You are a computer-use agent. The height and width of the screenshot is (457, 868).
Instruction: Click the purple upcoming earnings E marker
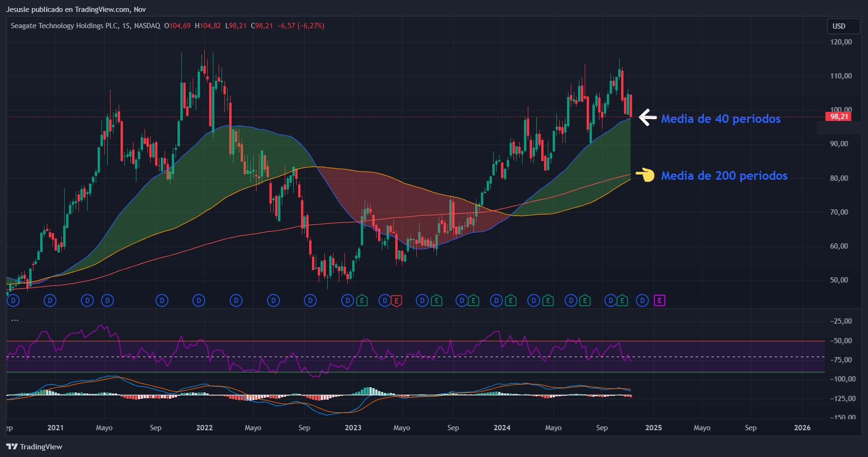click(x=659, y=301)
